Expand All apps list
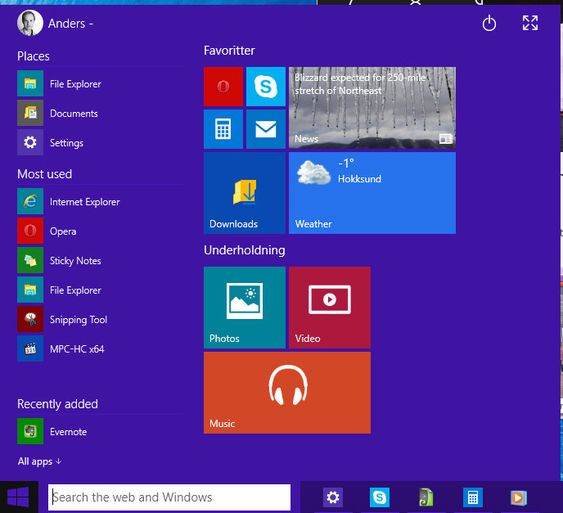This screenshot has width=563, height=513. [x=39, y=461]
